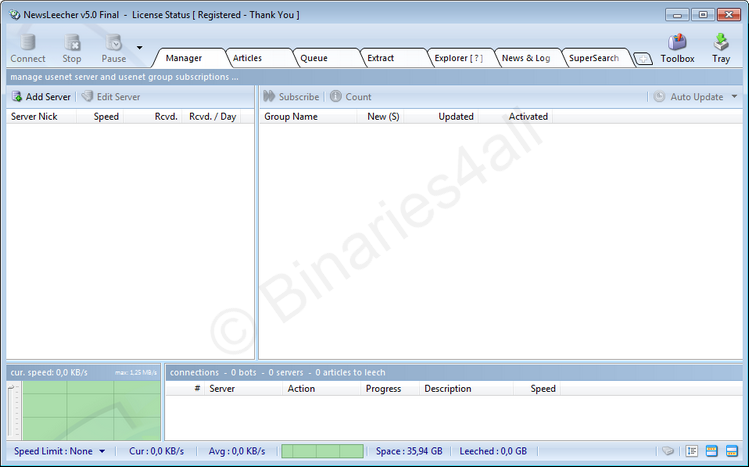
Task: Open the Pause dropdown arrow
Action: (x=139, y=48)
